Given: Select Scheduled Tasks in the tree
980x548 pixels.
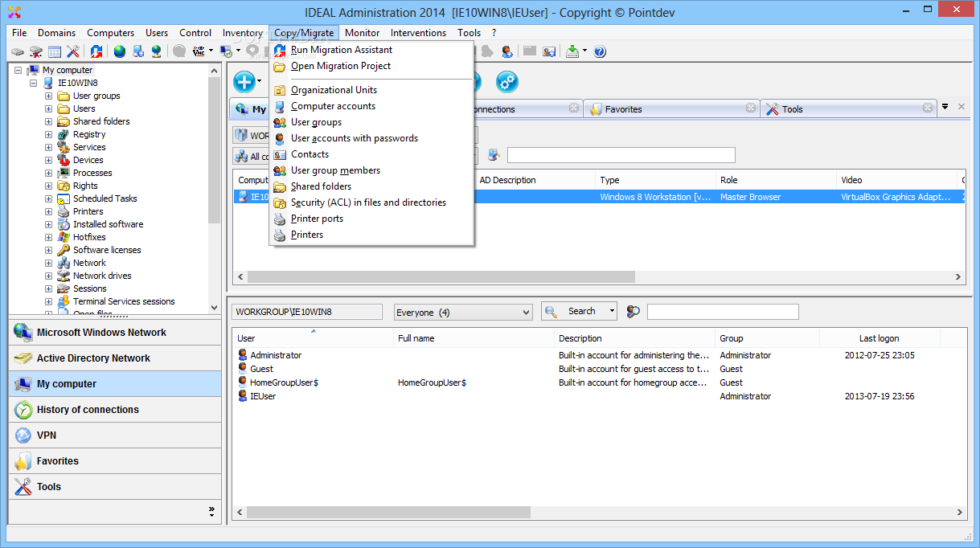Looking at the screenshot, I should 105,198.
